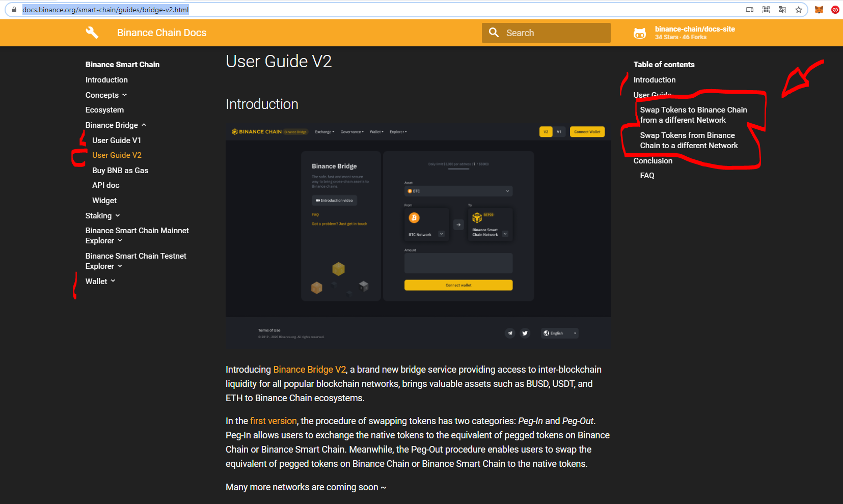Open Binance Chain Docs home title
843x504 pixels.
click(161, 33)
